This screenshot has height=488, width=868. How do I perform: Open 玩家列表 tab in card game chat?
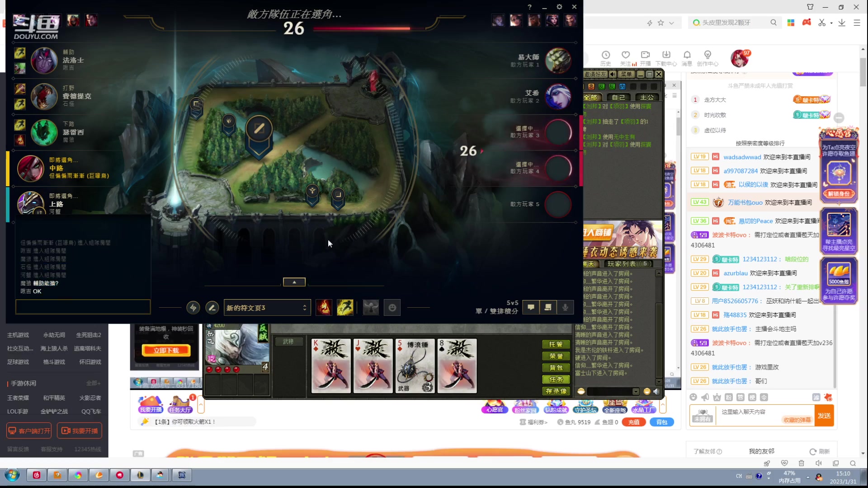tap(629, 264)
